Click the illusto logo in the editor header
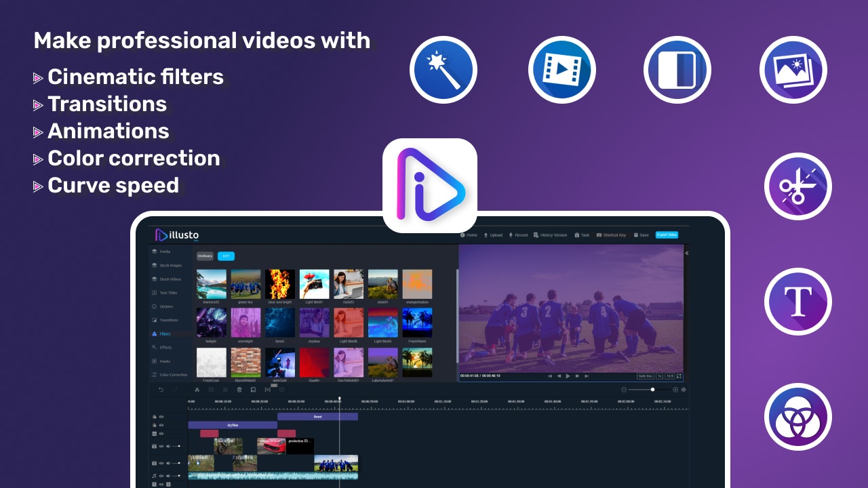The width and height of the screenshot is (868, 488). 177,235
